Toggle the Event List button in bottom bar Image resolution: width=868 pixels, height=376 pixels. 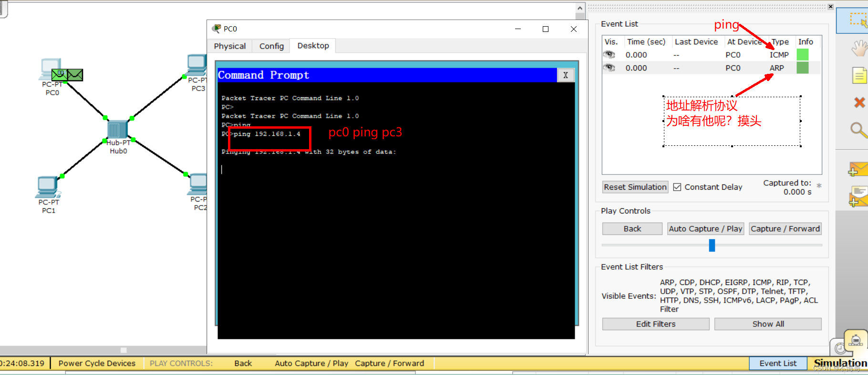click(x=778, y=363)
